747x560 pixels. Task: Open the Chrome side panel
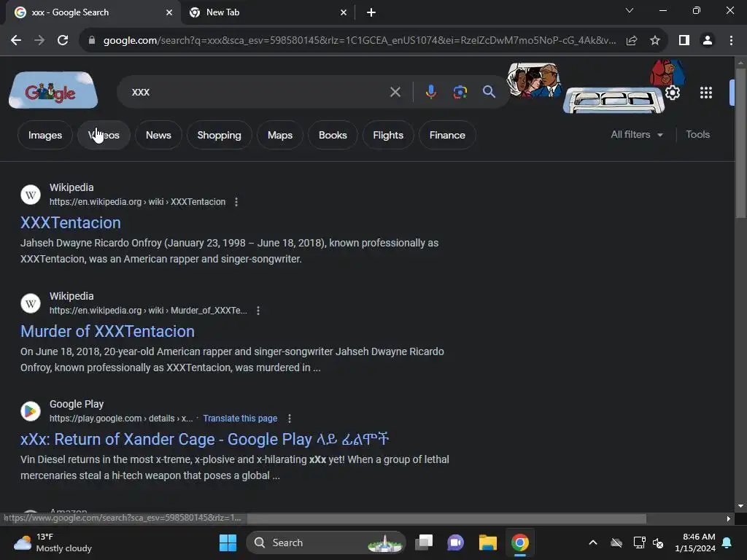pos(684,41)
